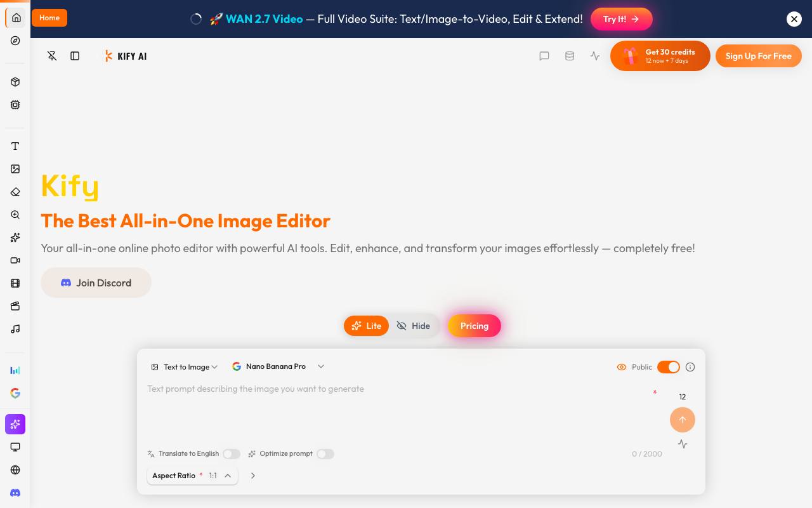Viewport: 812px width, 508px height.
Task: Click the 0 / 2000 character counter
Action: (x=647, y=454)
